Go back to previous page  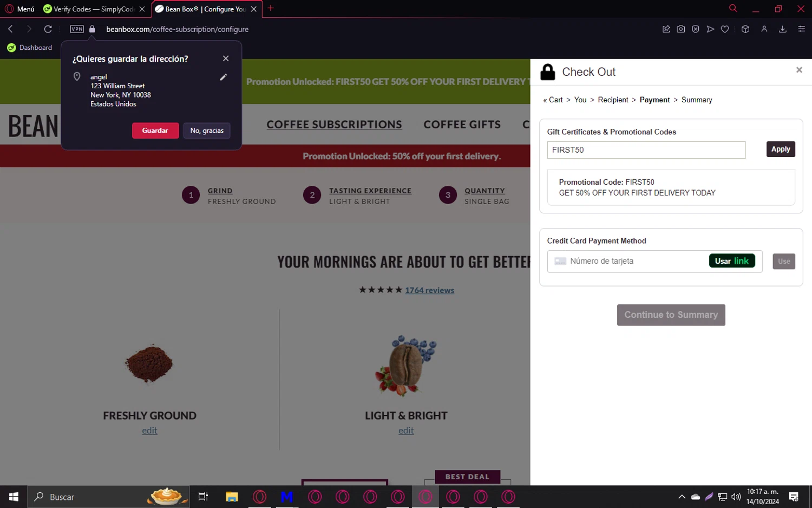(x=10, y=29)
